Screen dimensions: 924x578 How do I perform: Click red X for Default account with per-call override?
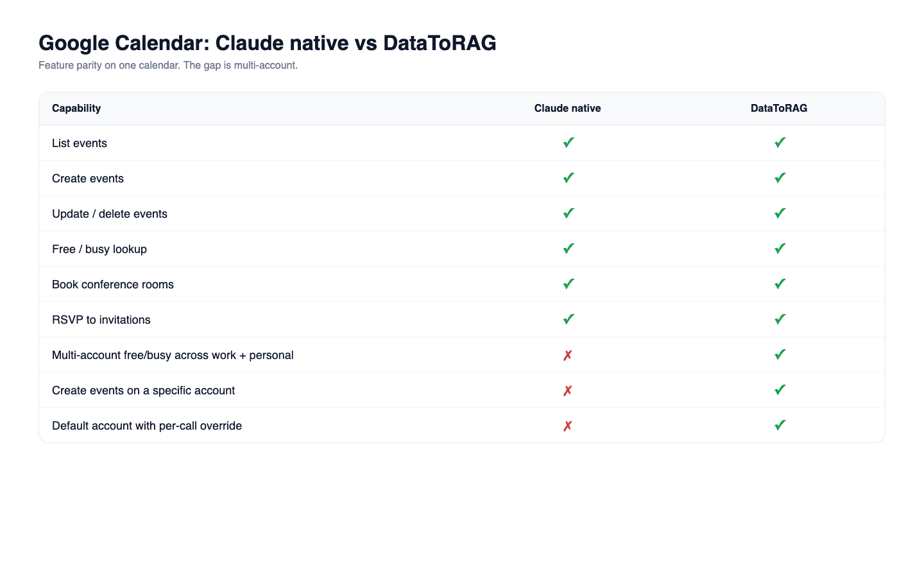(567, 426)
